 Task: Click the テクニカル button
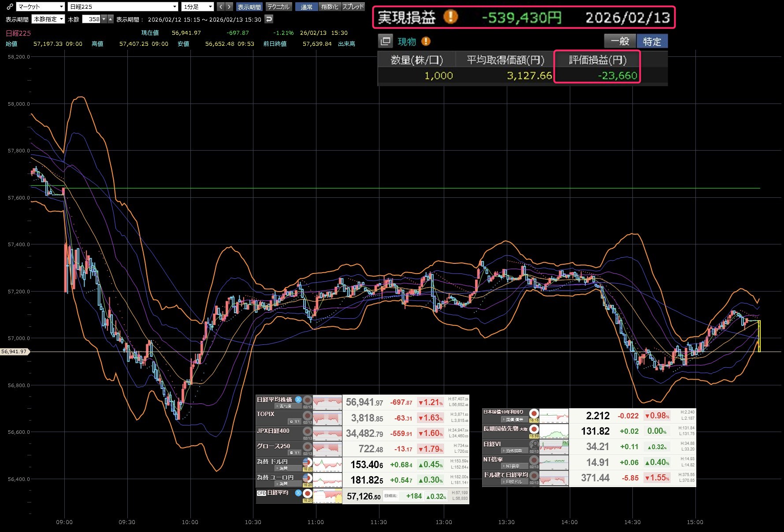pos(279,7)
